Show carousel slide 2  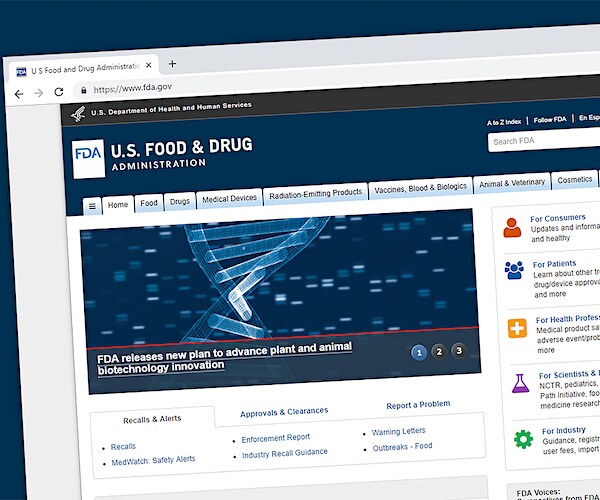438,351
